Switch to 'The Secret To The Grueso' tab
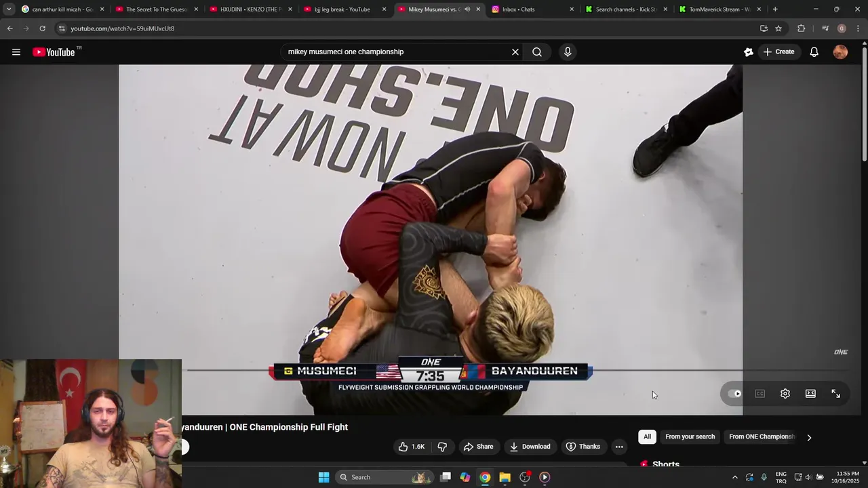Screen dimensions: 868x488 [x=157, y=9]
